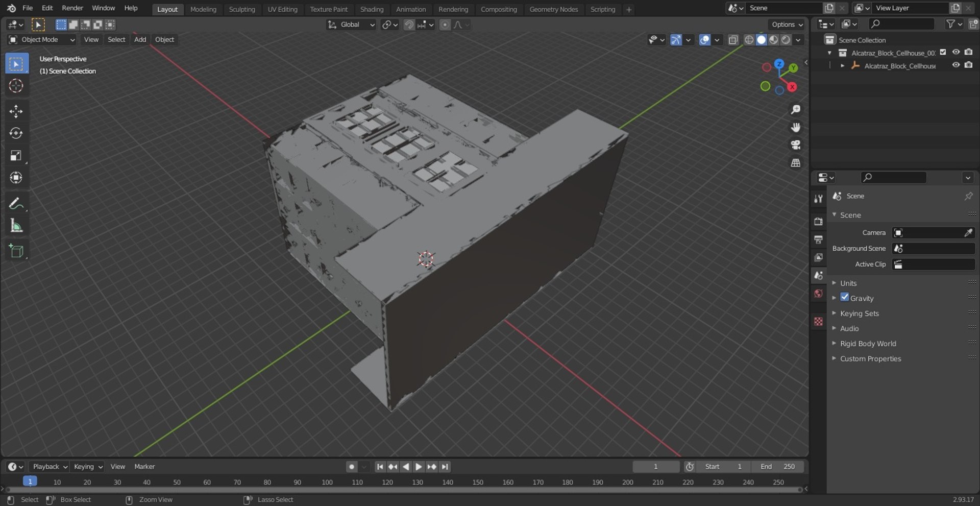Toggle camera view icon in viewport

[795, 145]
